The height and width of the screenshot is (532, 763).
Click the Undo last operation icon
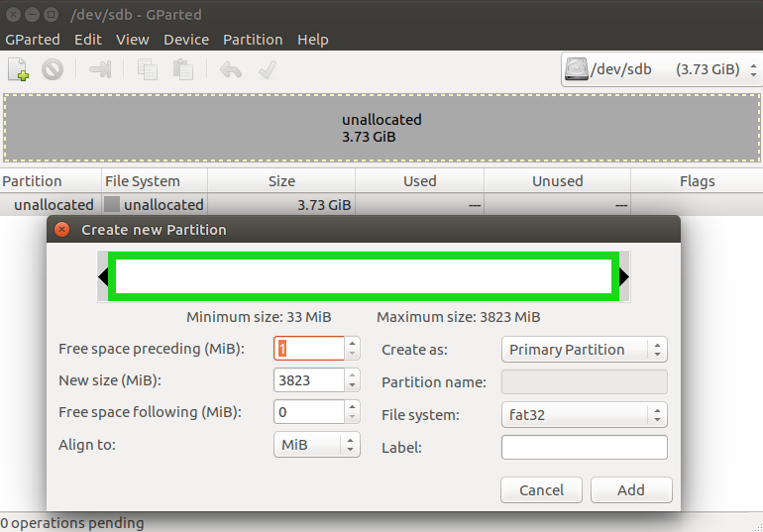tap(231, 70)
